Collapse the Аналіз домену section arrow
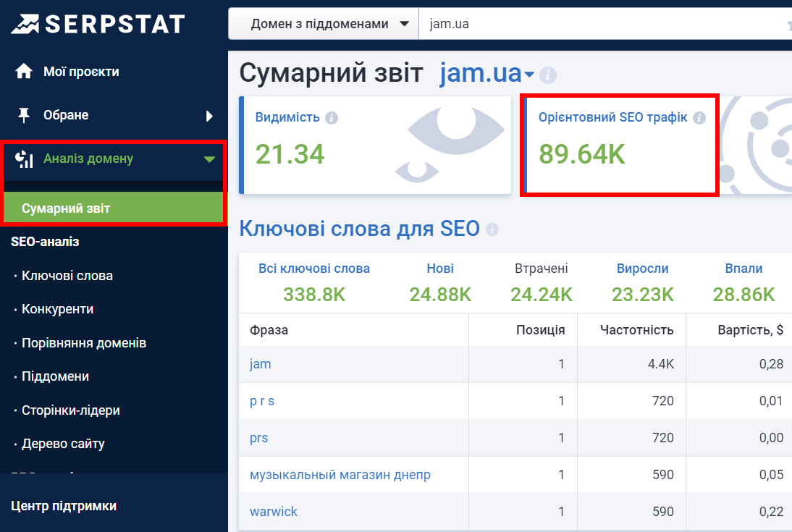Screen dimensions: 792x532 pos(209,159)
